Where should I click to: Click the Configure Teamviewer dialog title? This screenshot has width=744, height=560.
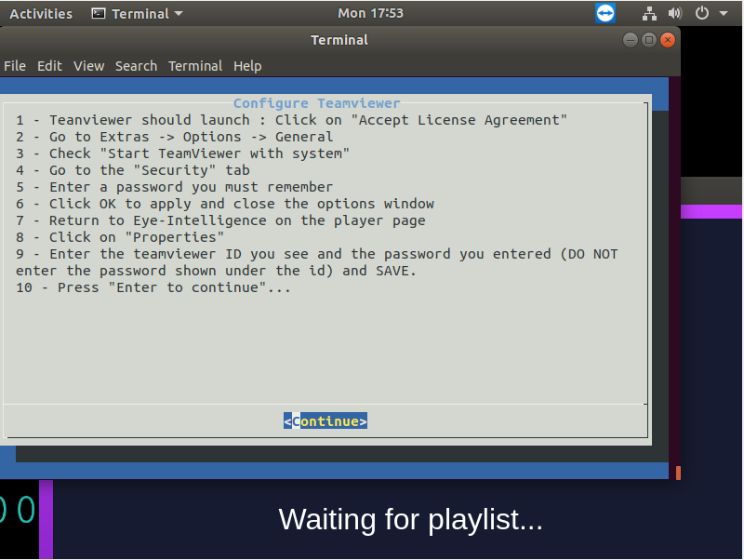[x=316, y=103]
